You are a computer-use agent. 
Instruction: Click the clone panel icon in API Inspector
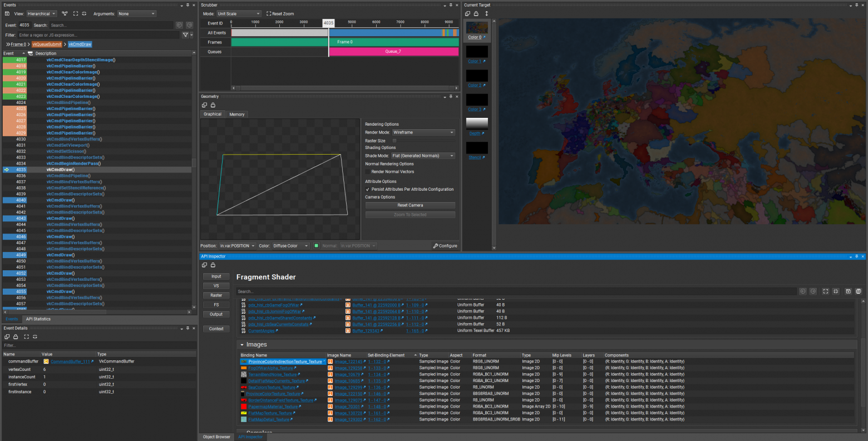pos(204,265)
